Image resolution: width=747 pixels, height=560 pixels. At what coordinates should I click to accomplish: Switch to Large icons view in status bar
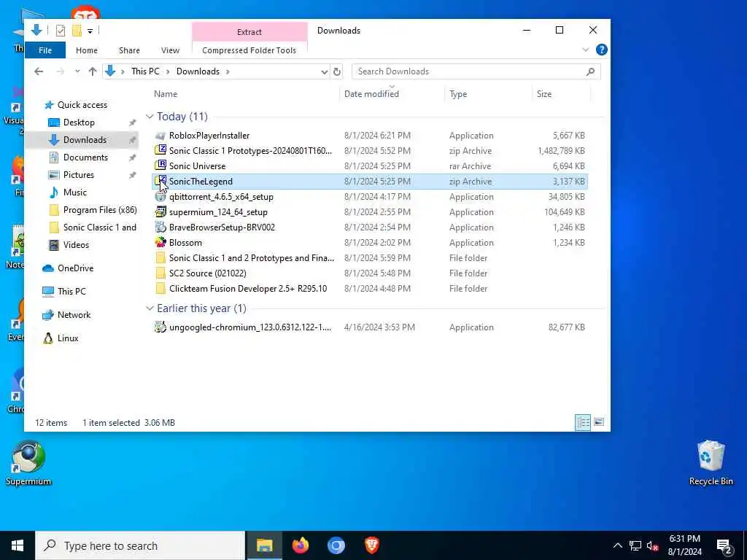pyautogui.click(x=599, y=422)
